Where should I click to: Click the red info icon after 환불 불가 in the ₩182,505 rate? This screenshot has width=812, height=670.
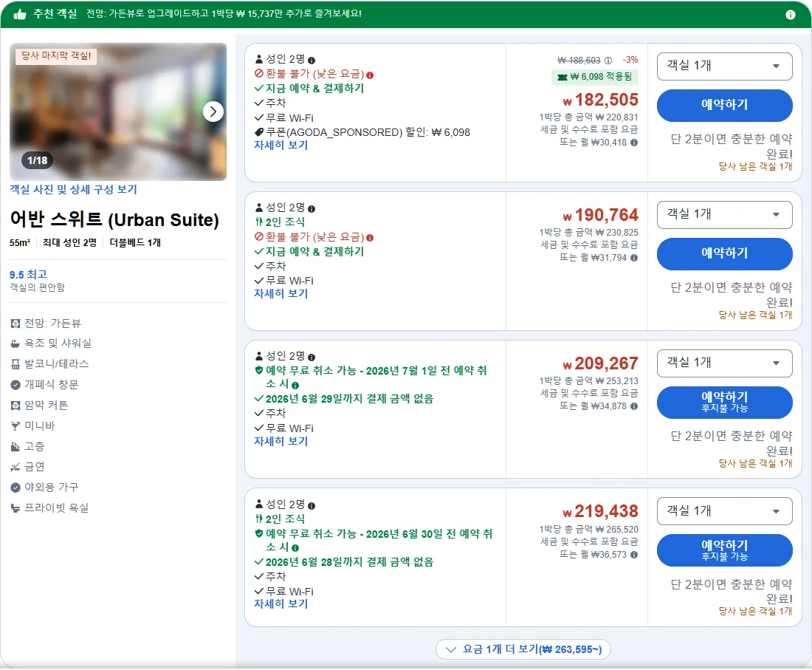pyautogui.click(x=370, y=75)
